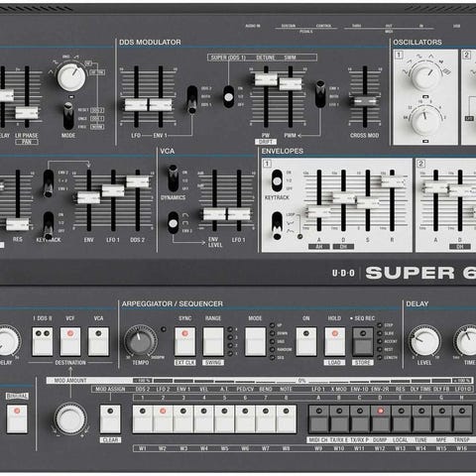This screenshot has width=476, height=476.
Task: Flip the Envelope 1 LOOP switch
Action: pyautogui.click(x=277, y=226)
